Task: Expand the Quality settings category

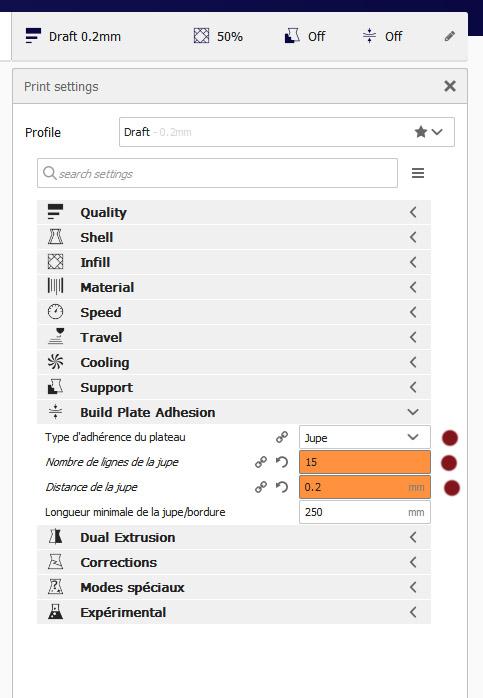Action: pyautogui.click(x=234, y=212)
